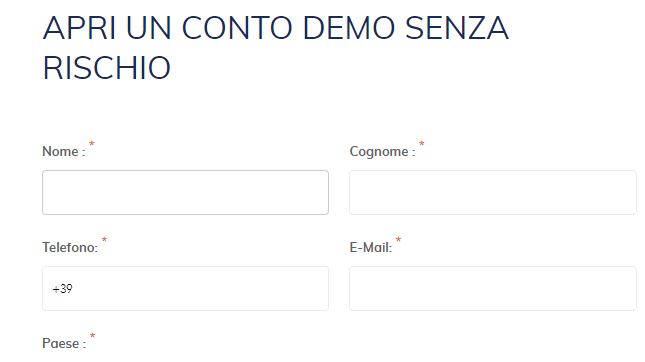Select the Telefono field containing +39
Screen dimensions: 645x362
coord(185,288)
